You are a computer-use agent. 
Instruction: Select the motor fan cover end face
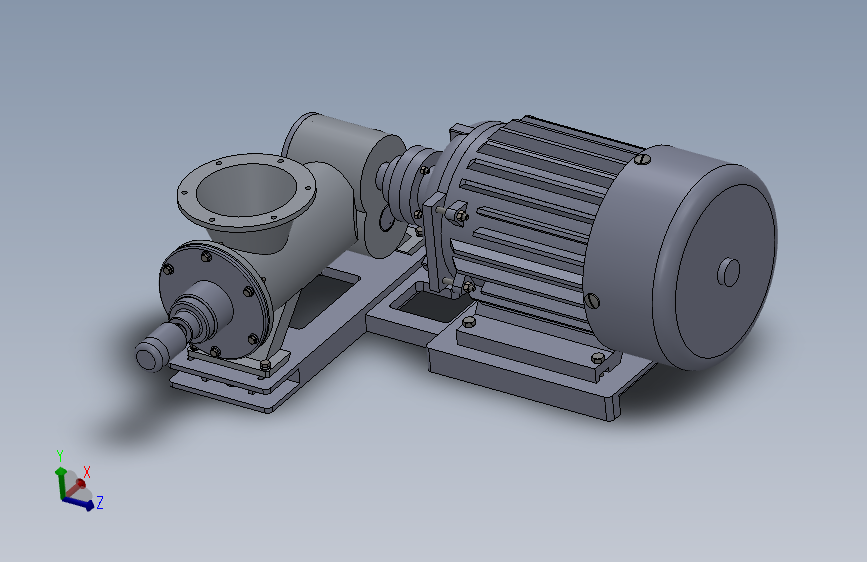click(x=725, y=271)
